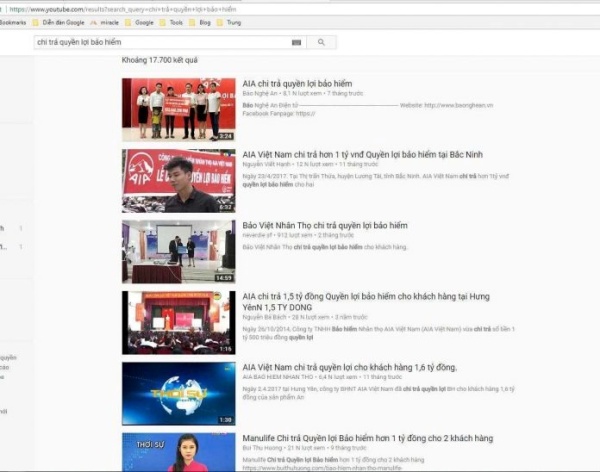The image size is (600, 472).
Task: Visit the AIA BAO HIEM NHAN THO channel
Action: click(277, 377)
